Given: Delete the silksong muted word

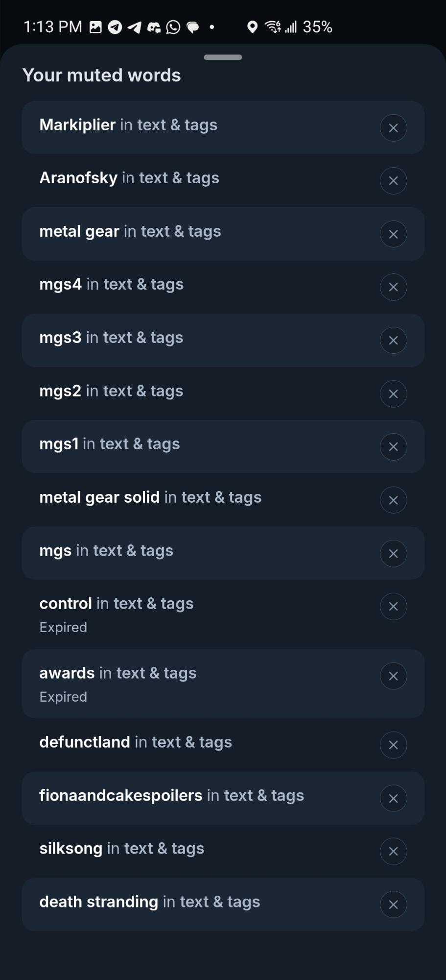Looking at the screenshot, I should [393, 852].
